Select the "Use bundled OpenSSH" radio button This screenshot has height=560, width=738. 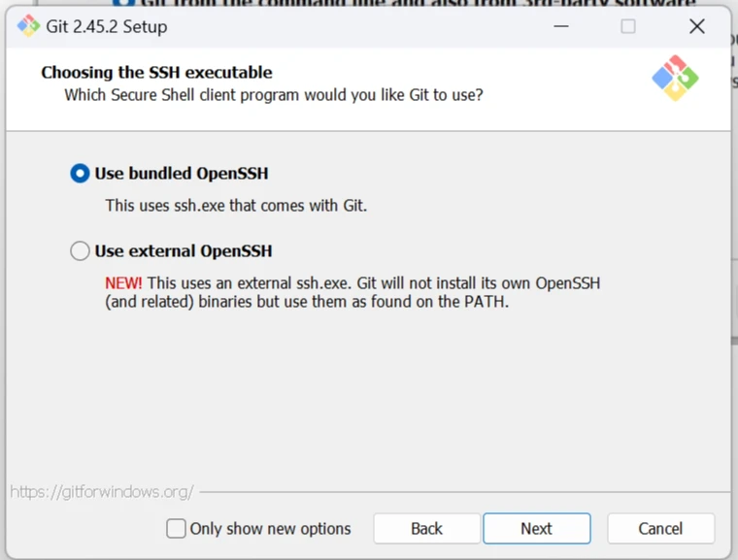pyautogui.click(x=80, y=174)
